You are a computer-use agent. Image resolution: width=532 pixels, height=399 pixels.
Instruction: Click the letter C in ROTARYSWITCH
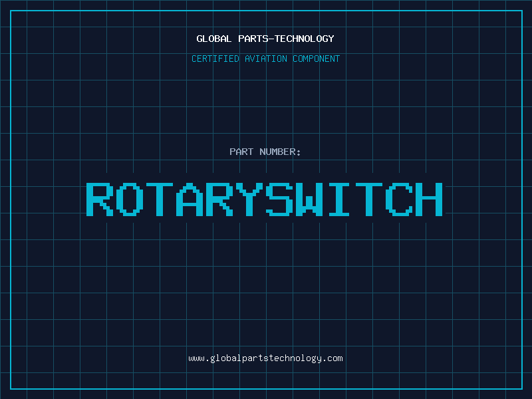click(400, 199)
